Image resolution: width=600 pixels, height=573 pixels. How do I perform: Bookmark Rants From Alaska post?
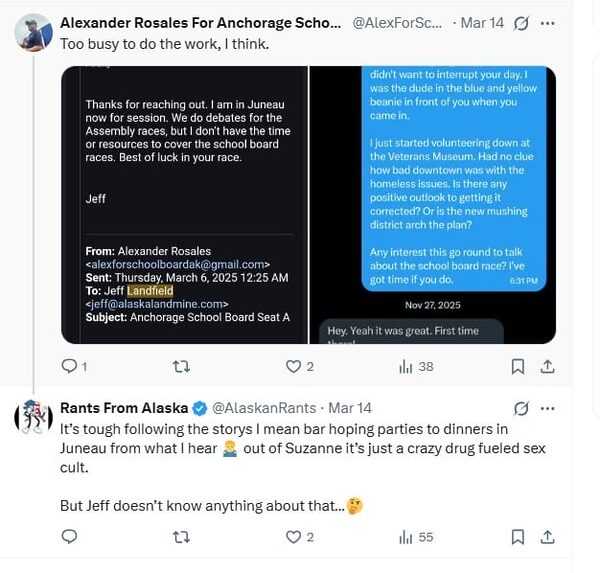point(518,537)
